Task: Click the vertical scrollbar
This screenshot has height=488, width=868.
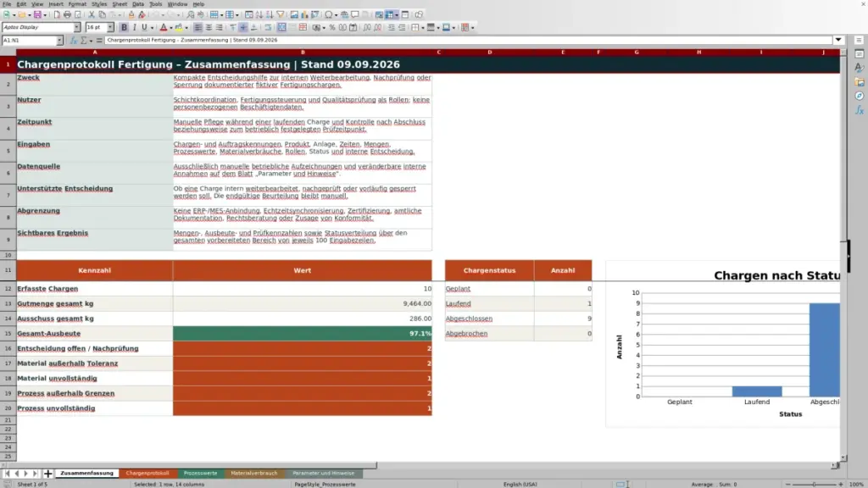Action: (843, 254)
